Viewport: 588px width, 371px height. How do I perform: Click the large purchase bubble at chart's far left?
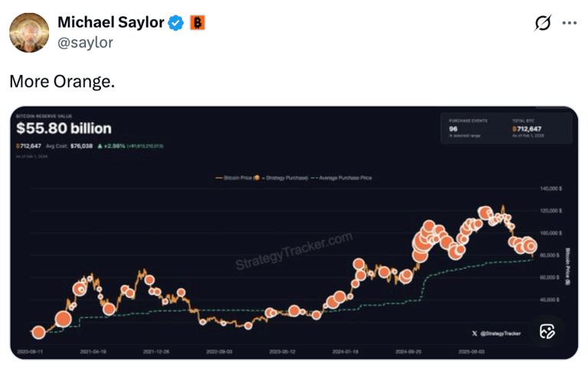(38, 332)
